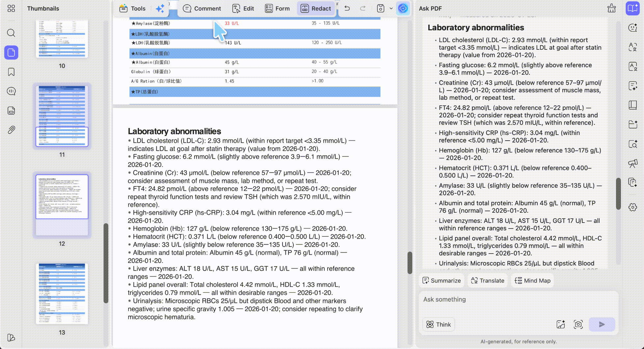The width and height of the screenshot is (644, 349).
Task: Click the "120 - 250 U/L" reference range
Action: [x=327, y=42]
